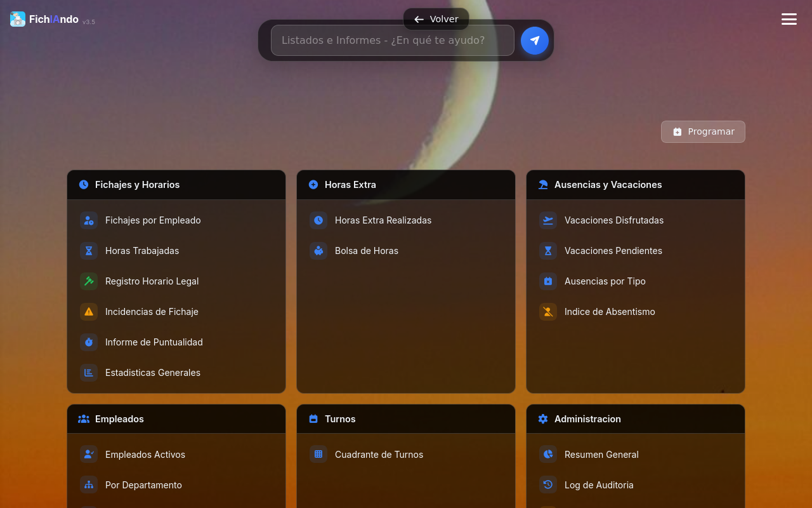This screenshot has width=812, height=508.
Task: Click the Empleados Activos user-check icon
Action: 89,455
